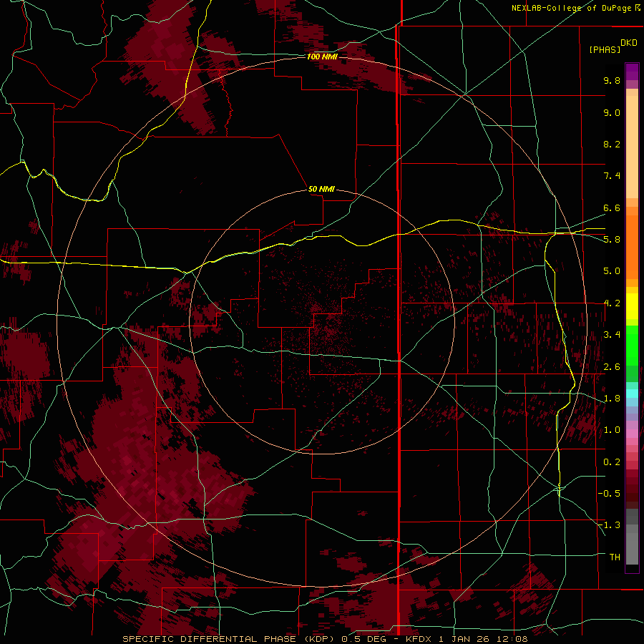Pick the yellow band of the color scale
This screenshot has height=644, width=644.
(x=632, y=306)
